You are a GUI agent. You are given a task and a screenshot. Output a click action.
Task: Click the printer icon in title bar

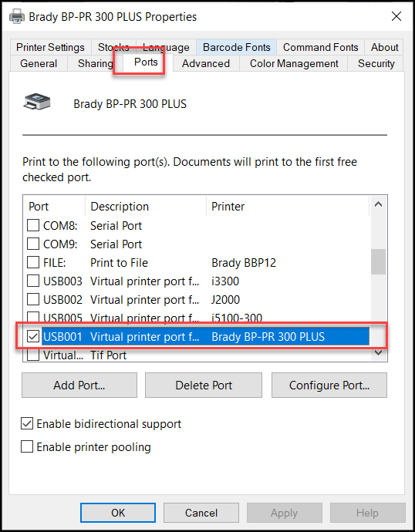17,16
